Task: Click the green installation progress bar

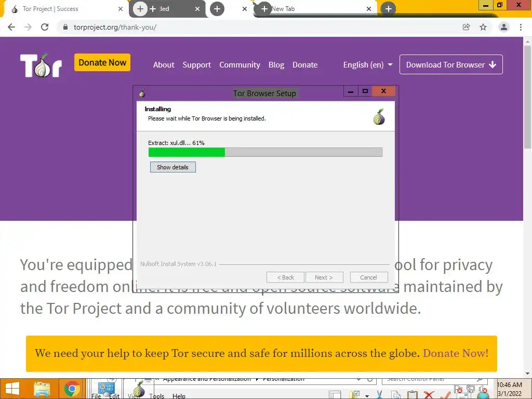Action: pyautogui.click(x=187, y=152)
